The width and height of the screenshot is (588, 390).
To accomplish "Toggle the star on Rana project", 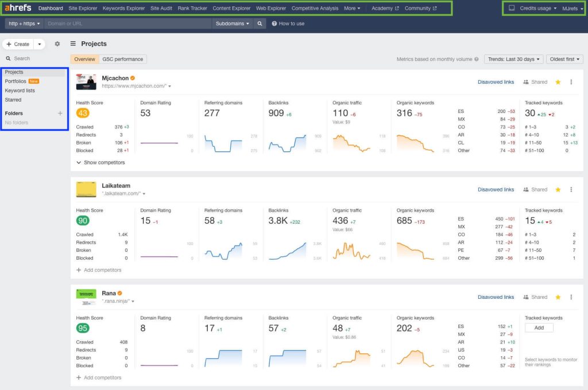I will pos(558,297).
